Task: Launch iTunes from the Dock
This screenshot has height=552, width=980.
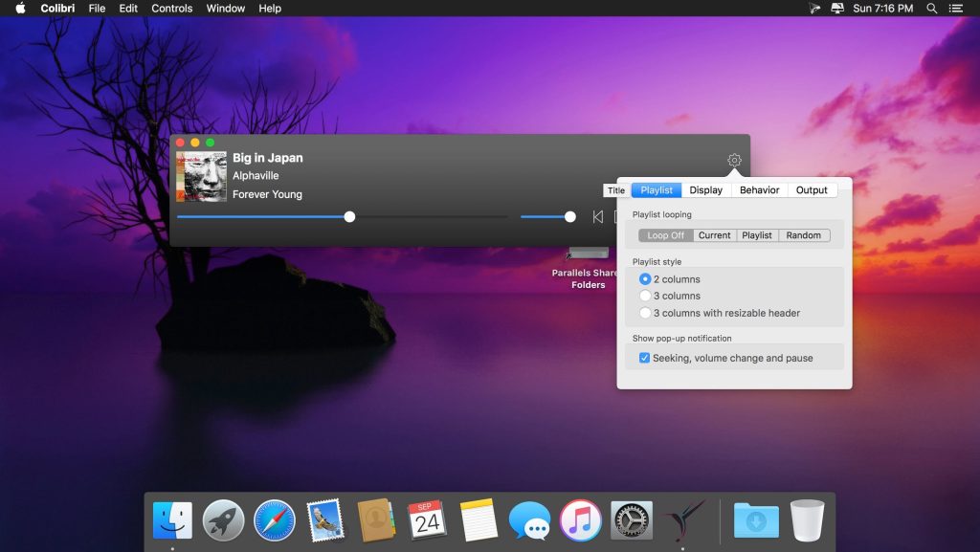Action: tap(580, 520)
